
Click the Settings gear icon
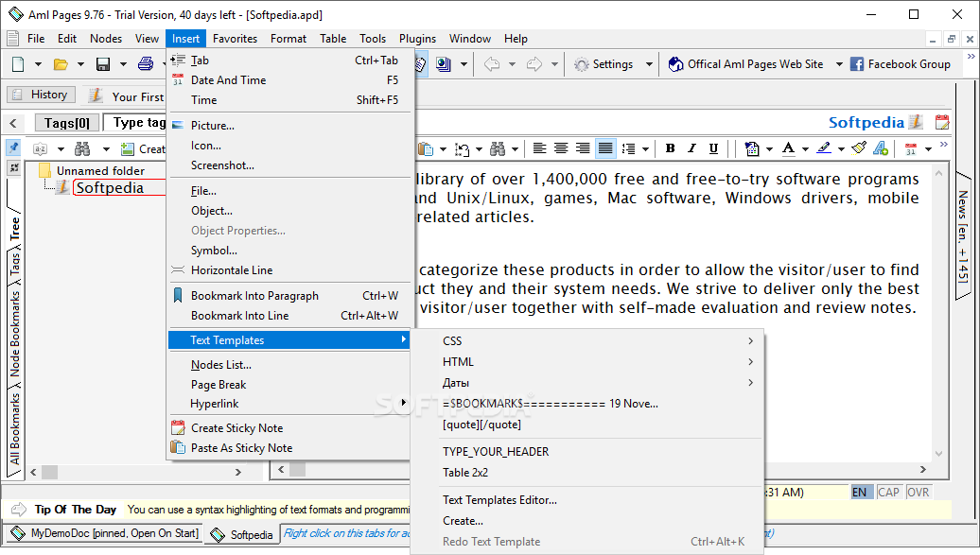[x=581, y=64]
